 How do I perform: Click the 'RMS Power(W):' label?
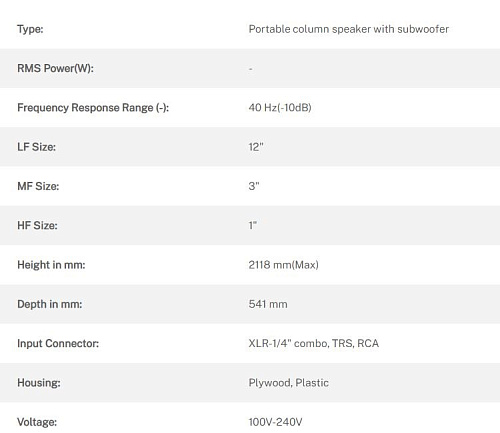[x=55, y=68]
